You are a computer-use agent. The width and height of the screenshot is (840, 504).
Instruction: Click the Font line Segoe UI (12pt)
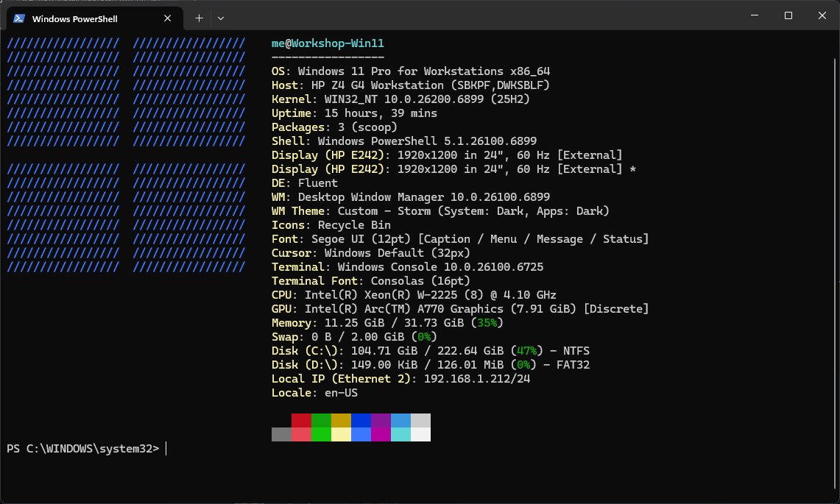(x=460, y=239)
